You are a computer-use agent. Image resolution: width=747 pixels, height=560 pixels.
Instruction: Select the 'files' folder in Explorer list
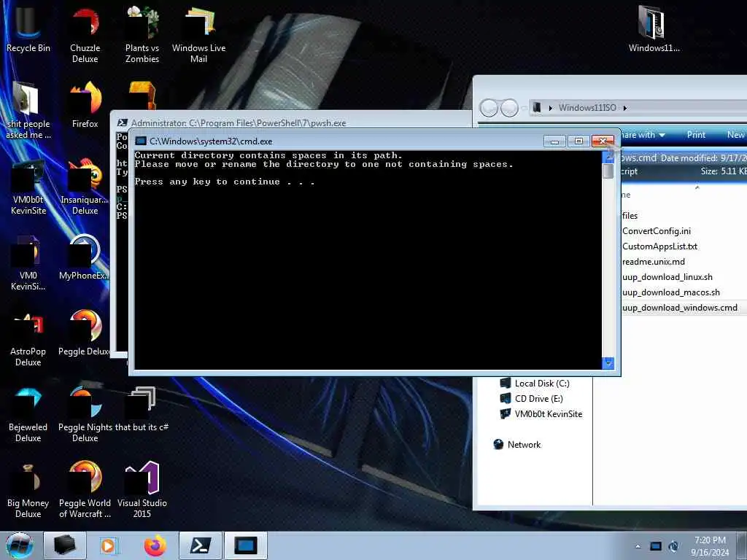[630, 216]
